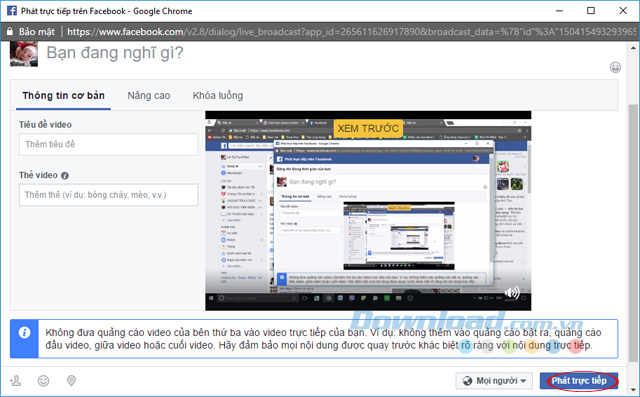
Task: Add a location with the pin icon
Action: point(71,380)
